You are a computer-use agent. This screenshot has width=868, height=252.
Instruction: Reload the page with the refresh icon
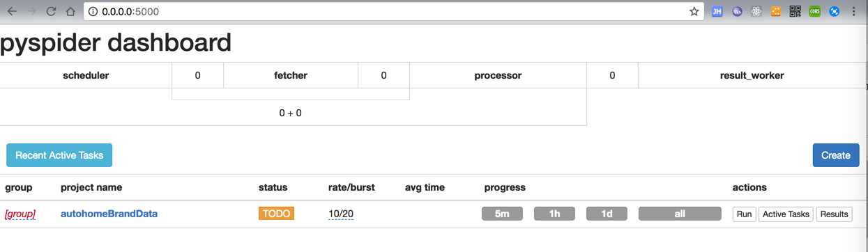(51, 12)
